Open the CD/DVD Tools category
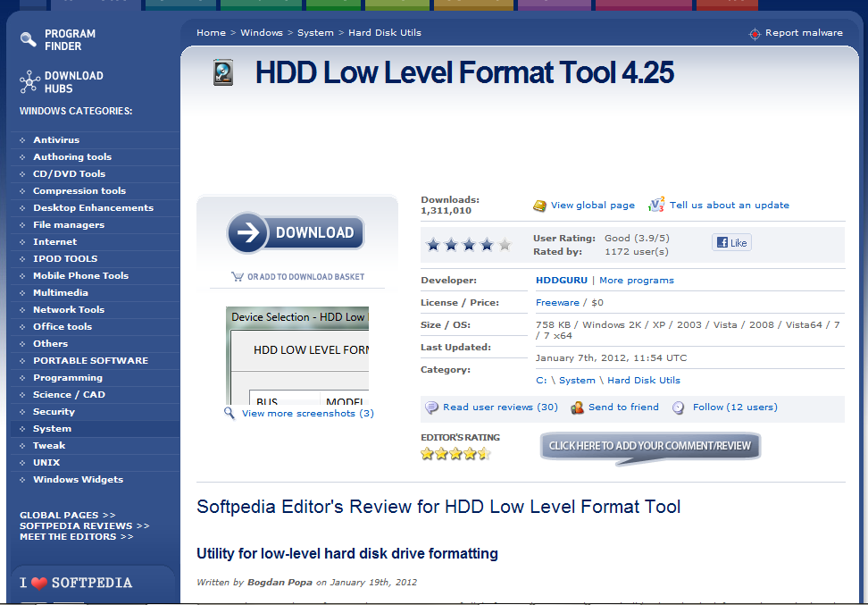This screenshot has width=868, height=605. click(69, 174)
